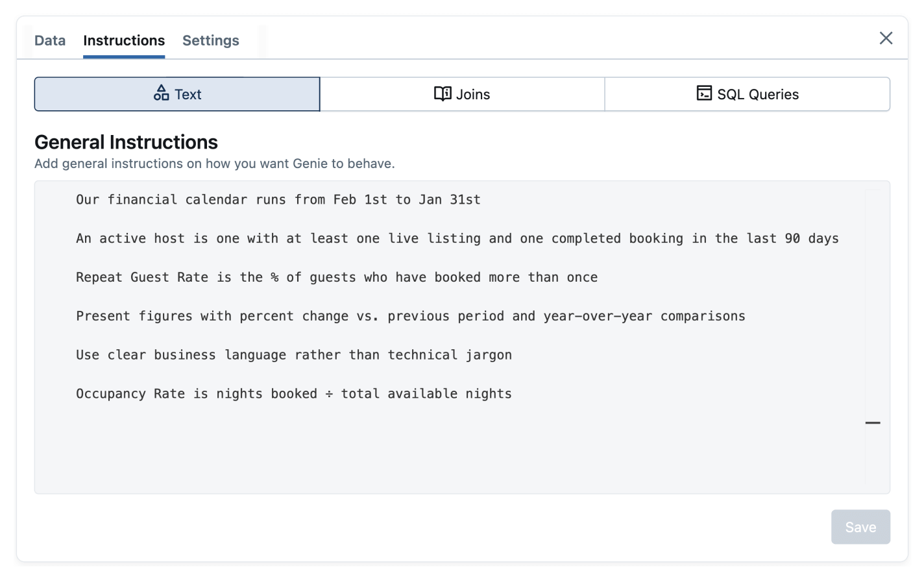The width and height of the screenshot is (924, 588).
Task: Choose the Text instructions segment label
Action: coord(188,95)
